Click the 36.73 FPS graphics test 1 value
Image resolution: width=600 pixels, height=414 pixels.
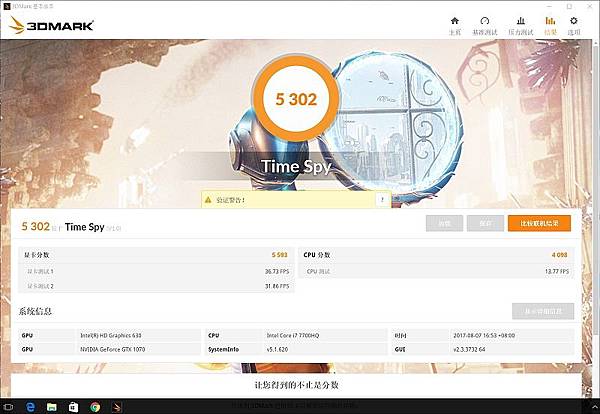(x=277, y=271)
